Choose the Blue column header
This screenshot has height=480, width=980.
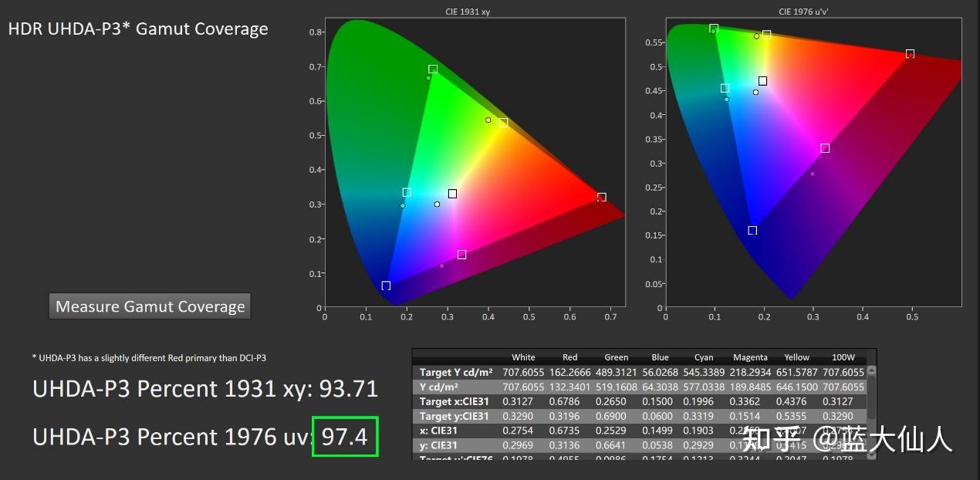(660, 357)
